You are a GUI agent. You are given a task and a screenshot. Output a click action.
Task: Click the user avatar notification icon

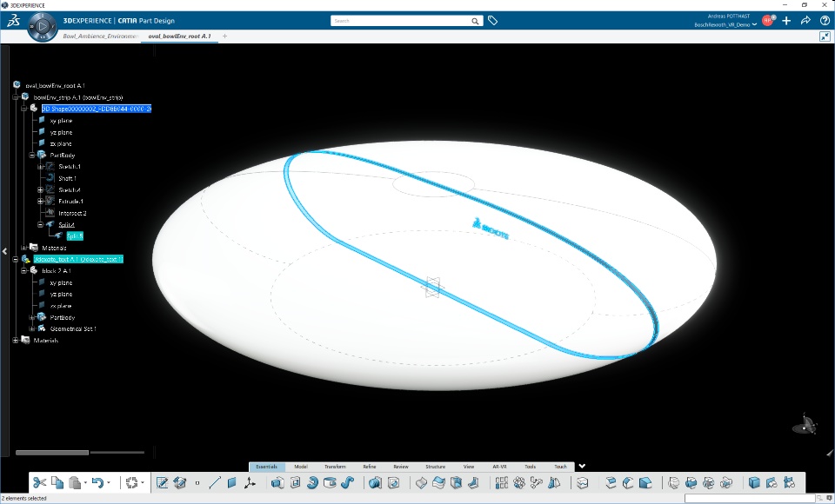click(768, 20)
